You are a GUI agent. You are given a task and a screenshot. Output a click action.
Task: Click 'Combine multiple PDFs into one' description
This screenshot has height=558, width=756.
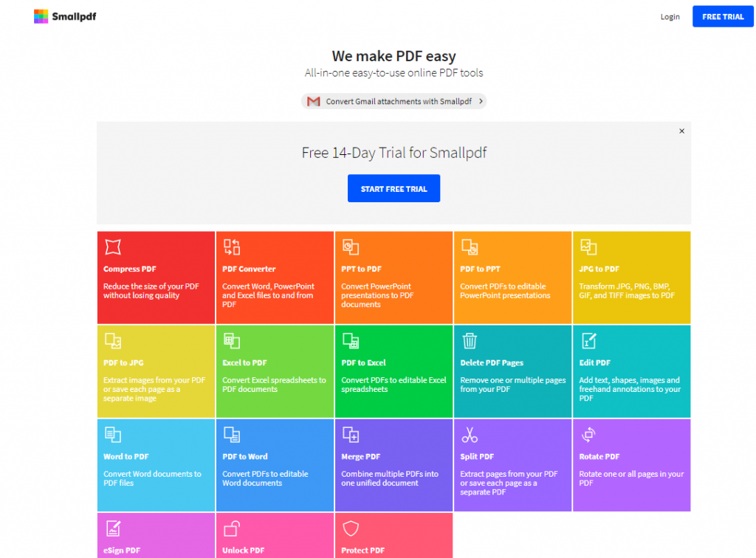point(390,478)
